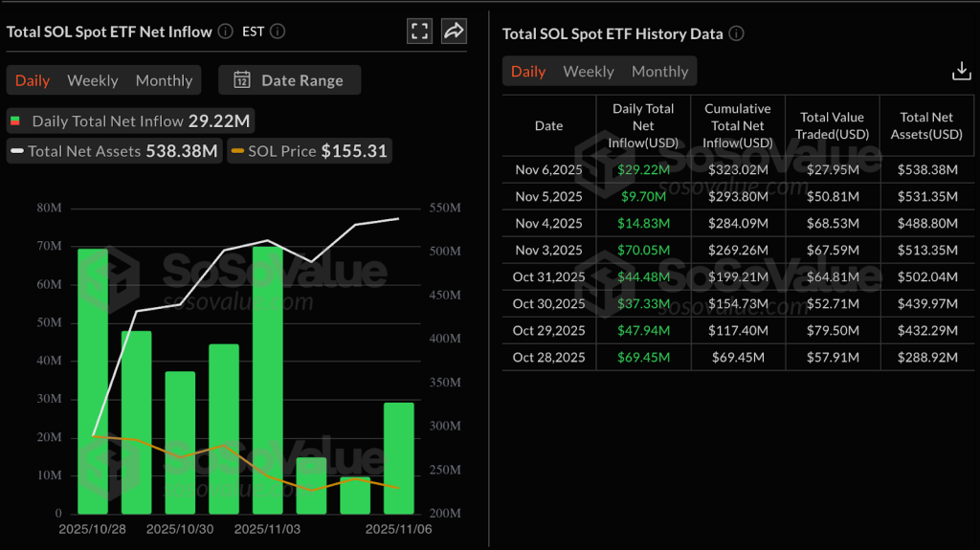Click the $293.80M cumulative inflow cell

click(738, 196)
